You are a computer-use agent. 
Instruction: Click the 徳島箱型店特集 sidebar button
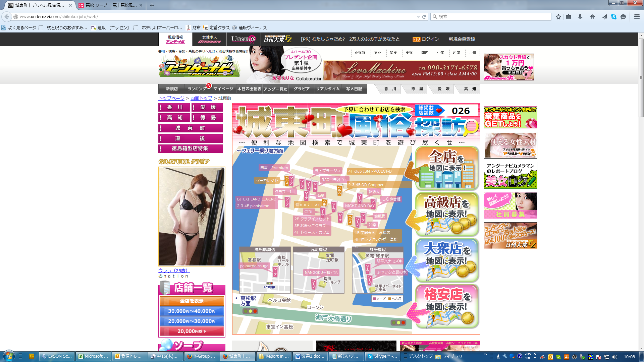point(191,148)
